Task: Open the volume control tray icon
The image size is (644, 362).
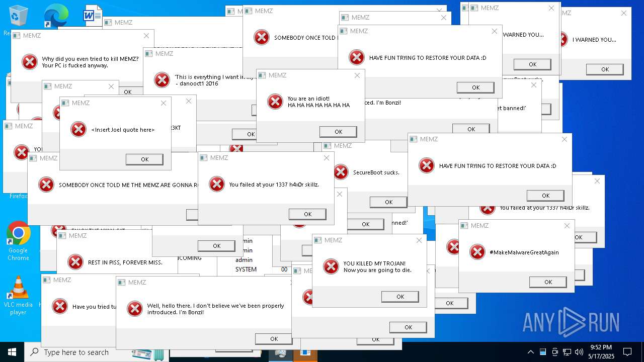Action: click(579, 352)
